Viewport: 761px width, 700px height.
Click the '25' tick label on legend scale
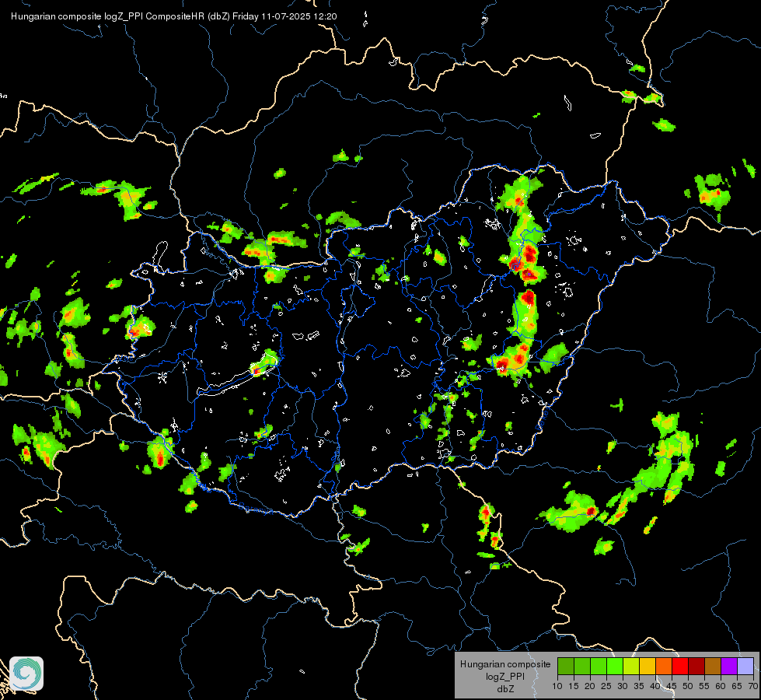click(606, 686)
